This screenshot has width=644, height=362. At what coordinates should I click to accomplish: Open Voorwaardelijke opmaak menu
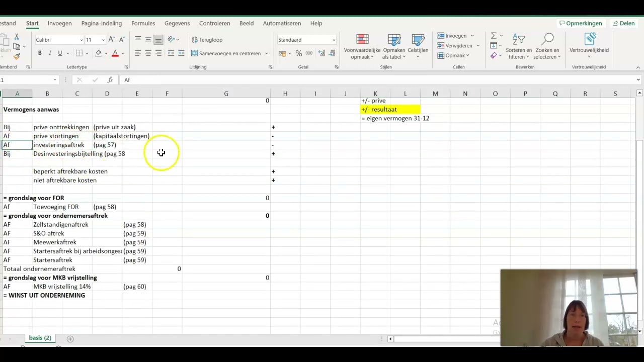[362, 47]
